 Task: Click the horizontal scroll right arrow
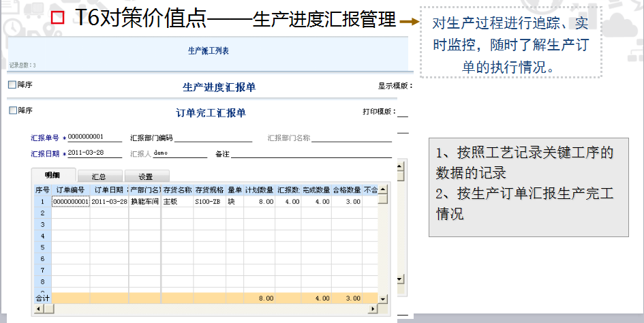pos(373,309)
